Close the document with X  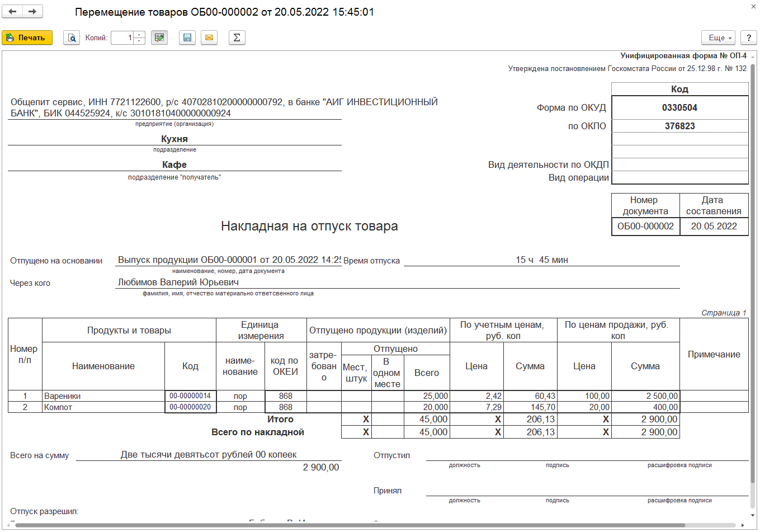coord(753,7)
